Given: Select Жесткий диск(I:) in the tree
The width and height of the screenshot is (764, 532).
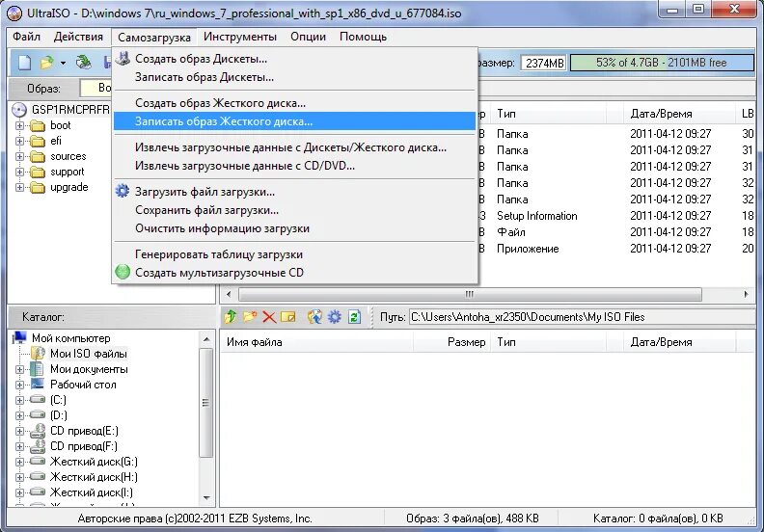Looking at the screenshot, I should [x=92, y=492].
